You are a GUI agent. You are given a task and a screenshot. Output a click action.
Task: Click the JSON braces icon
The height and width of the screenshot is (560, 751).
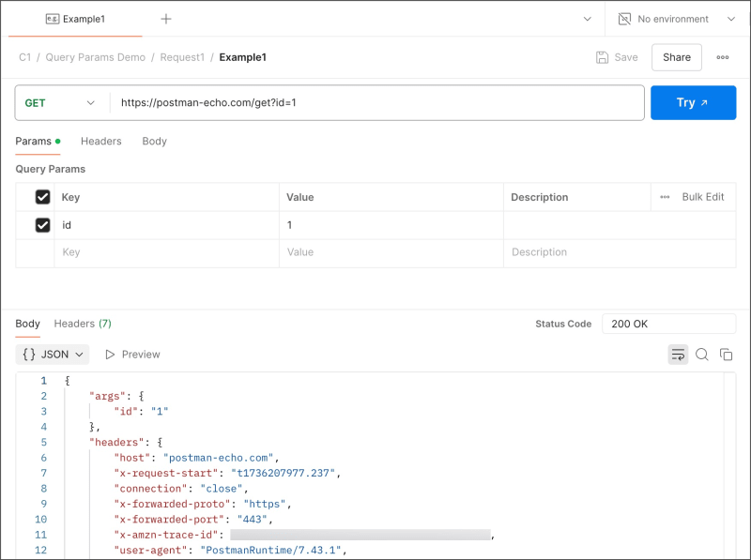(x=29, y=355)
